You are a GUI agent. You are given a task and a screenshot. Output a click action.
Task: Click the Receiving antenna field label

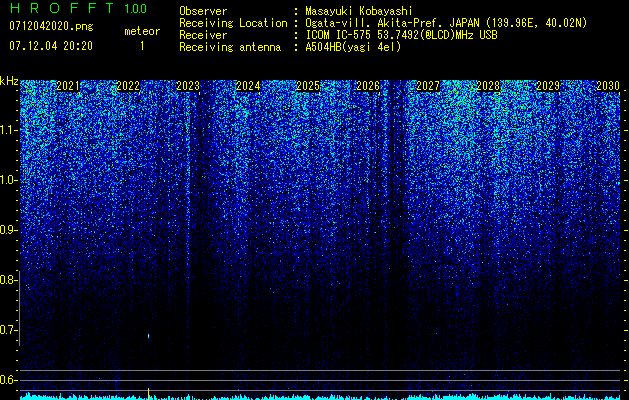tap(230, 47)
